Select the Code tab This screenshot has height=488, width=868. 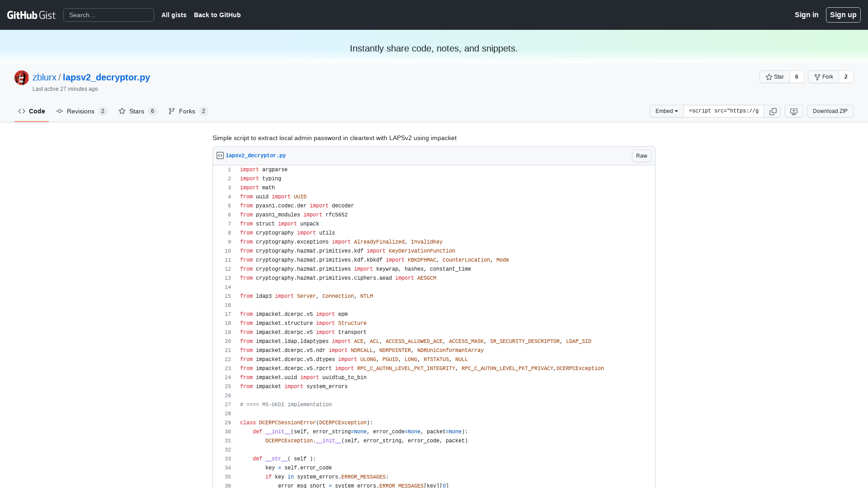32,111
